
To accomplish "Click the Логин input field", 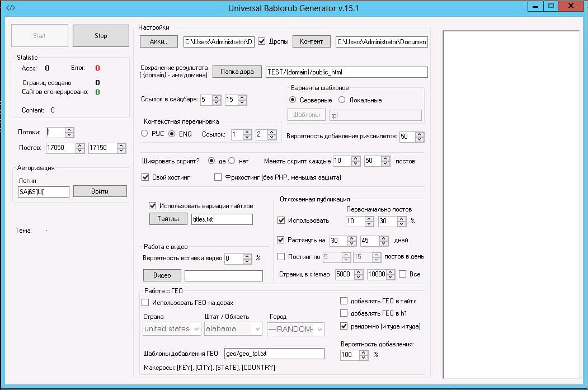I will (x=44, y=191).
